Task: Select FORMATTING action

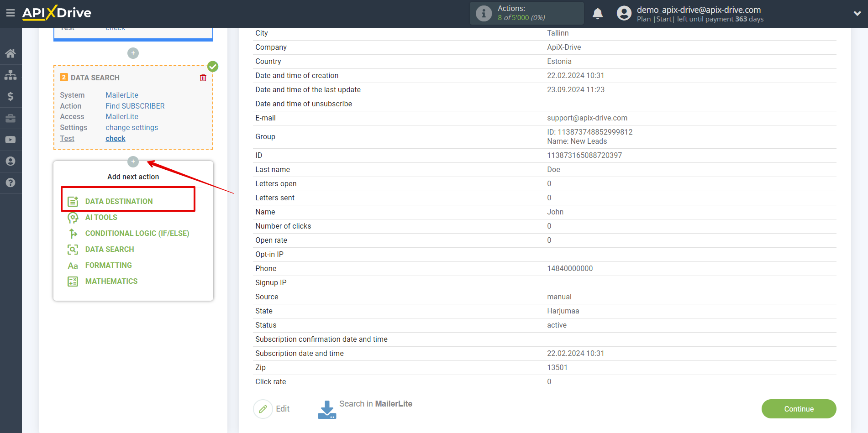Action: [x=109, y=265]
